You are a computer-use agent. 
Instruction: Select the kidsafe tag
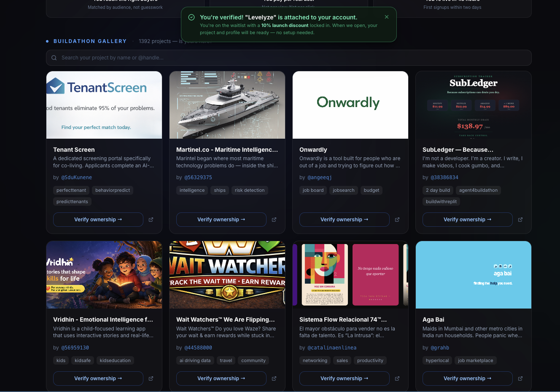pos(83,360)
